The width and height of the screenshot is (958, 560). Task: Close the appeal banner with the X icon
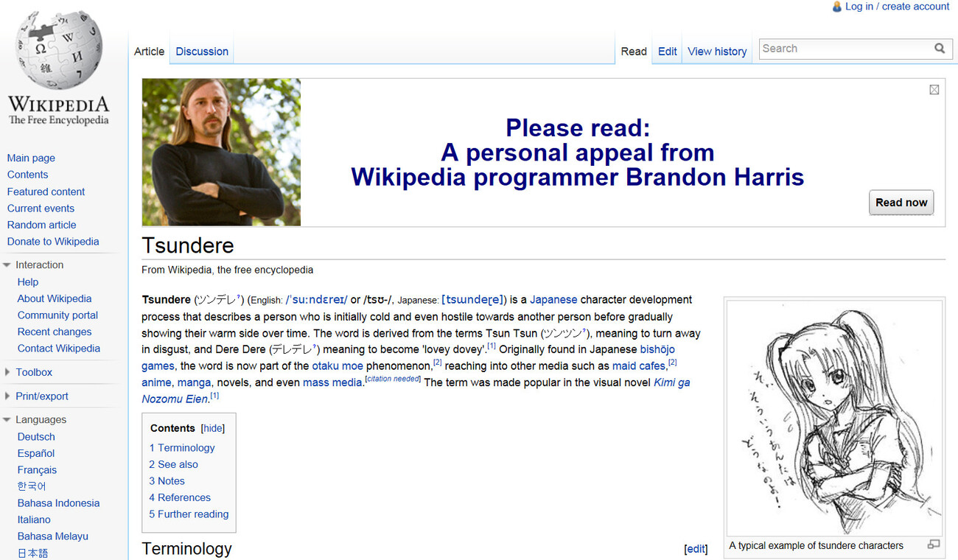934,89
